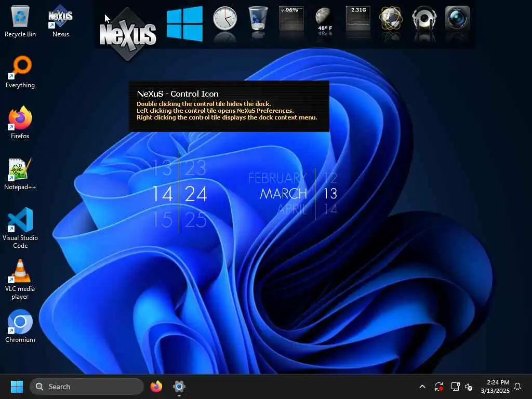Open Firefox from the taskbar
The image size is (532, 399).
coord(156,387)
